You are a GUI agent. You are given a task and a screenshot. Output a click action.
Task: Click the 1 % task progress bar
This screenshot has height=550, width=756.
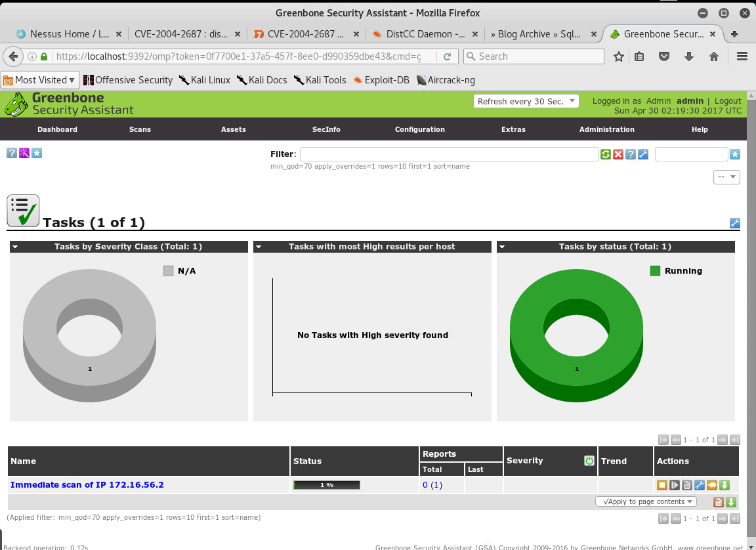[327, 485]
